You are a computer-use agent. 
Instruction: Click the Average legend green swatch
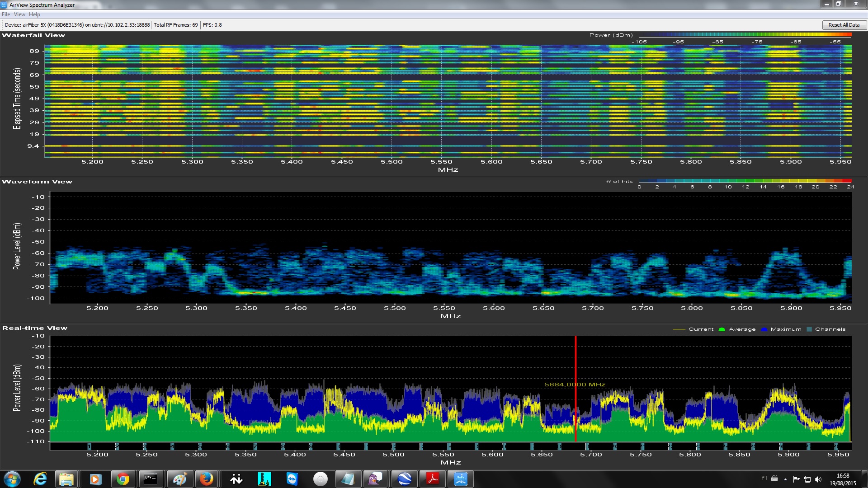click(x=722, y=329)
